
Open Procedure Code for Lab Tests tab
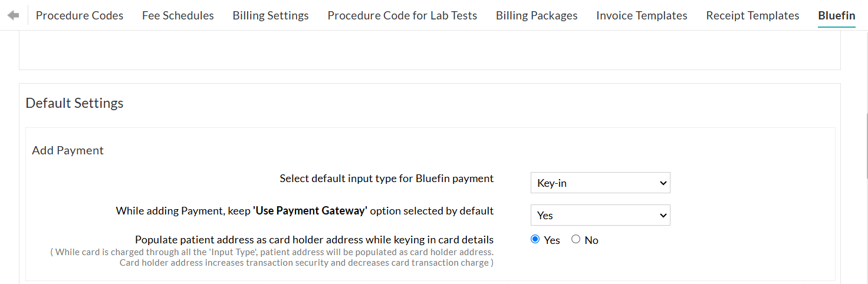[402, 16]
